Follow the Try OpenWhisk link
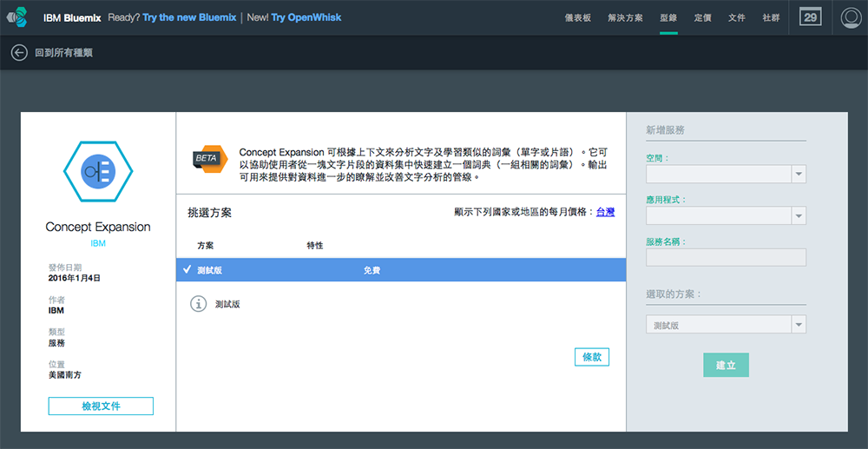 tap(306, 17)
